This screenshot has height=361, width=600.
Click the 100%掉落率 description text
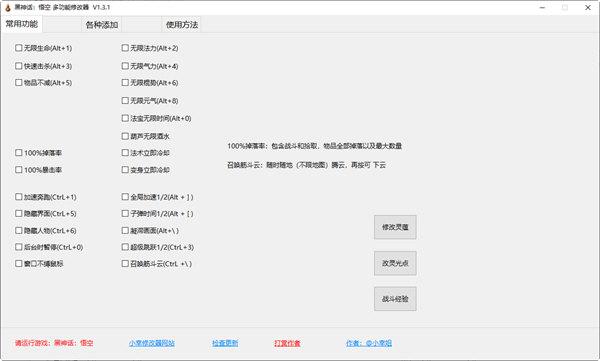coord(315,146)
